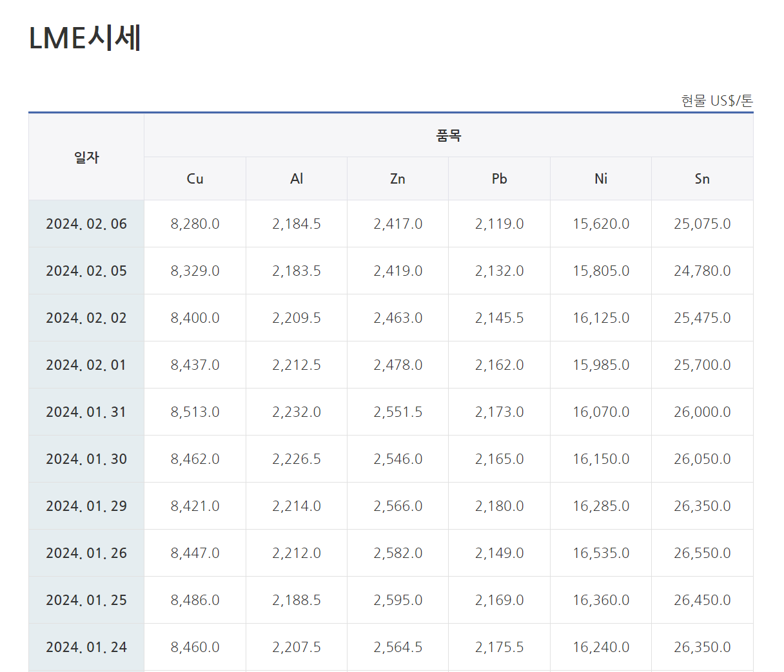The image size is (784, 672).
Task: Select the Ni column header
Action: tap(601, 179)
